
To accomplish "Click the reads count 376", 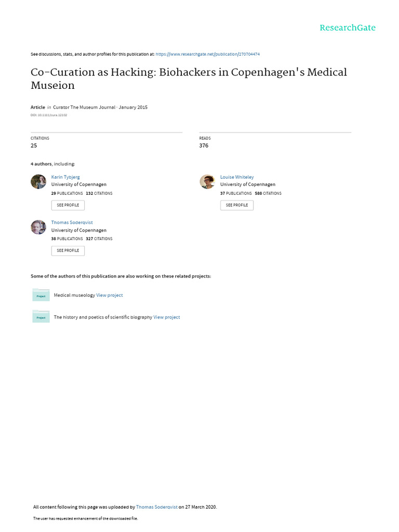I will tap(204, 146).
